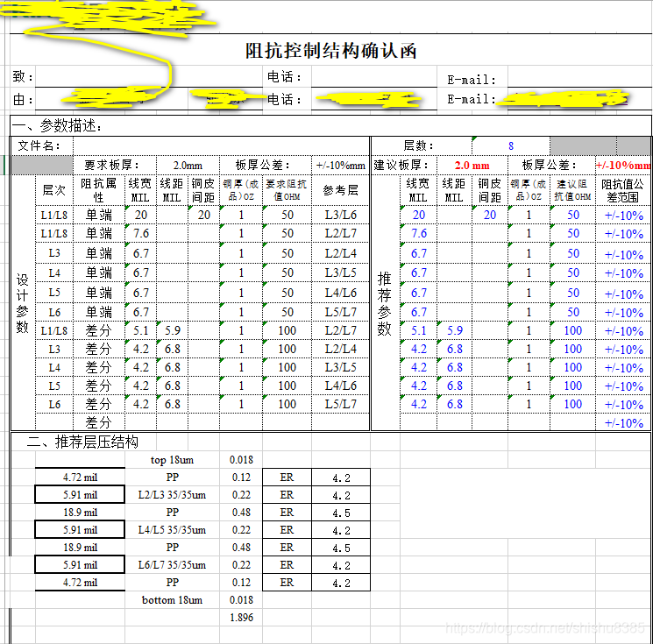The height and width of the screenshot is (644, 653).
Task: Click the black 5.9 line spacing cell
Action: 172,330
